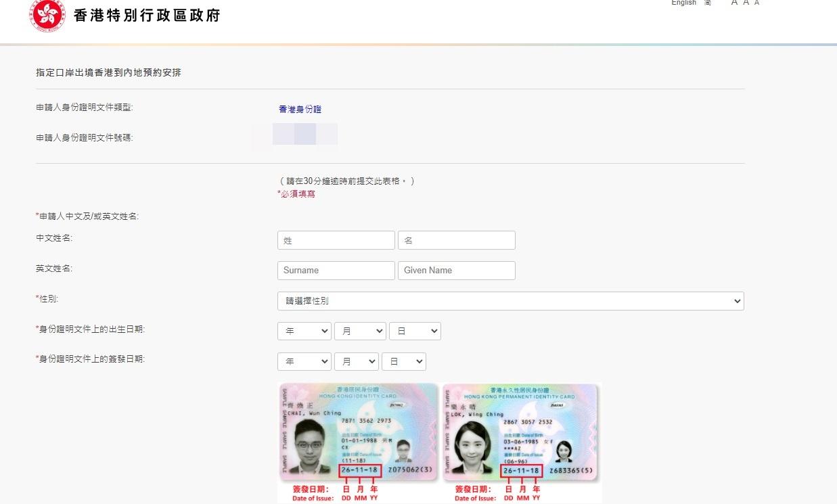Screen dimensions: 837x504
Task: Click the Permanent Identity Card sample image
Action: tap(521, 432)
